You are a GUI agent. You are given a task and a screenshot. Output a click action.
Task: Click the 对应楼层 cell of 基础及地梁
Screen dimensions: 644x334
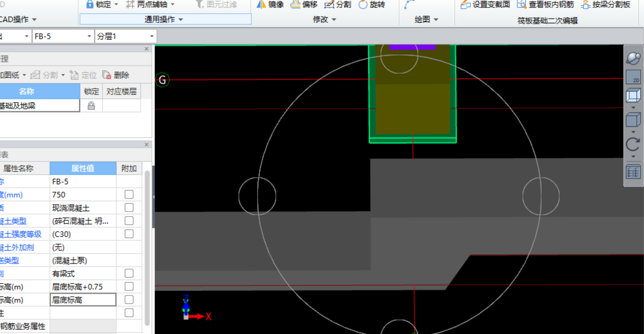[x=121, y=106]
